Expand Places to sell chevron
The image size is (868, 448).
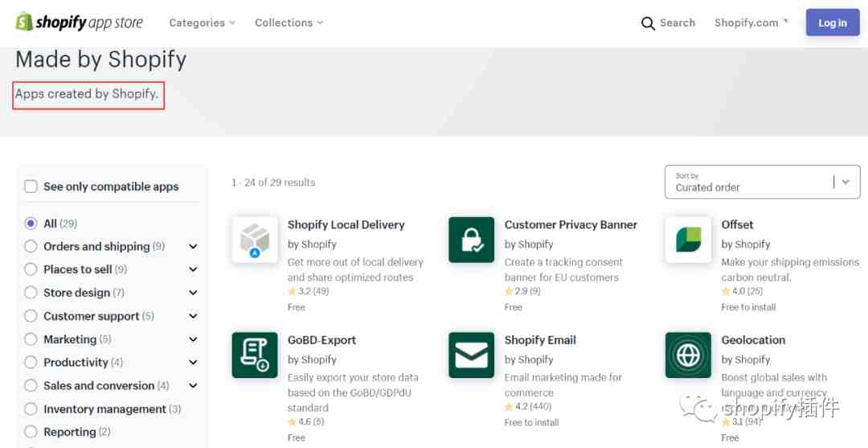[193, 269]
